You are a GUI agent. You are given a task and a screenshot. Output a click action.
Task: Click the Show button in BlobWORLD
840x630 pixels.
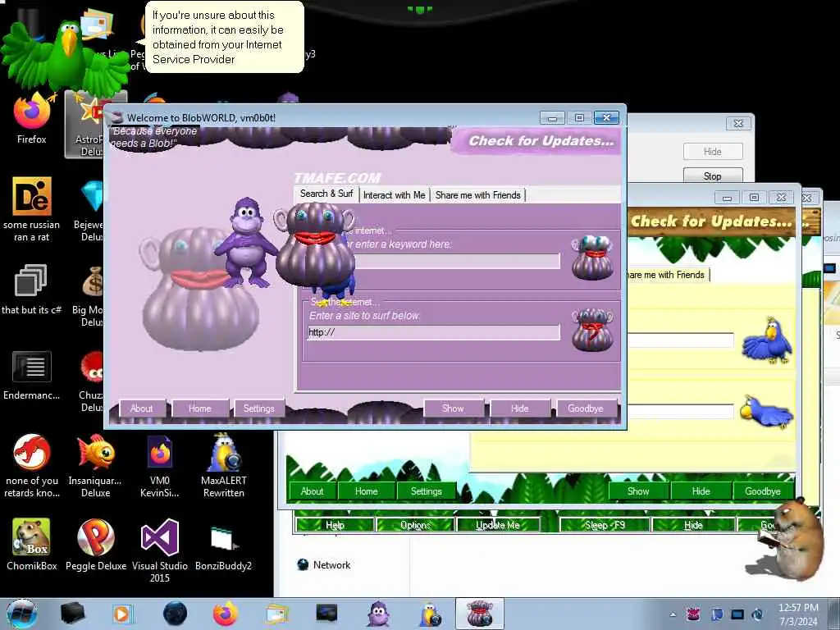453,409
